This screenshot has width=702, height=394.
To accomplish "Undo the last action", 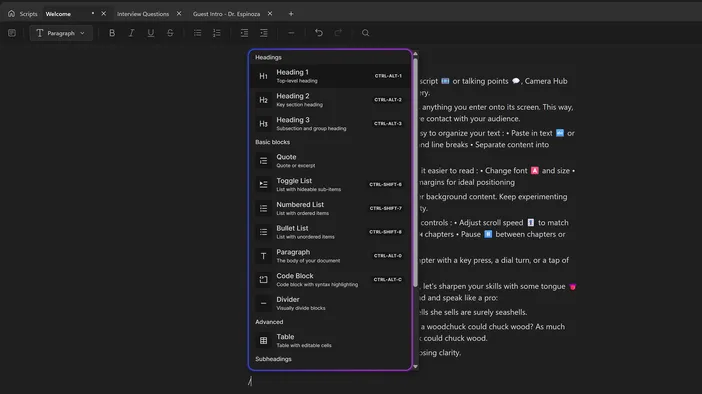I will point(319,33).
